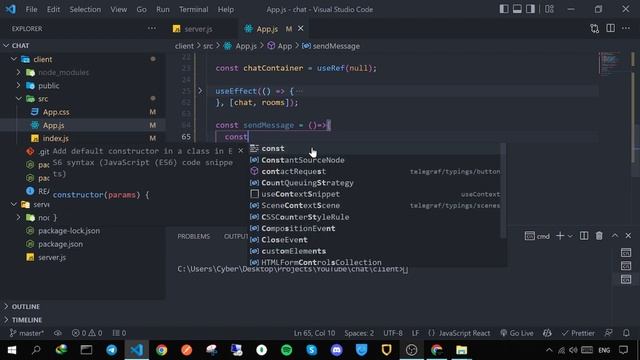Open launch profile dropdown arrow
Screen dimensions: 640x360
[570, 236]
